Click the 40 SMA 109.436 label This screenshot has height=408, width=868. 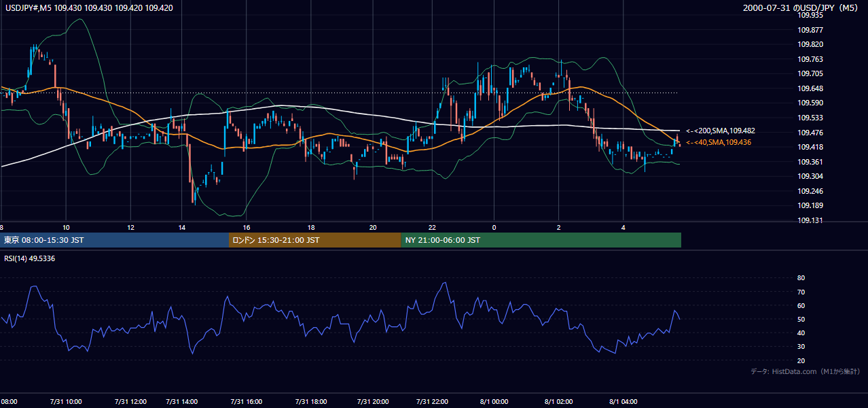point(719,142)
